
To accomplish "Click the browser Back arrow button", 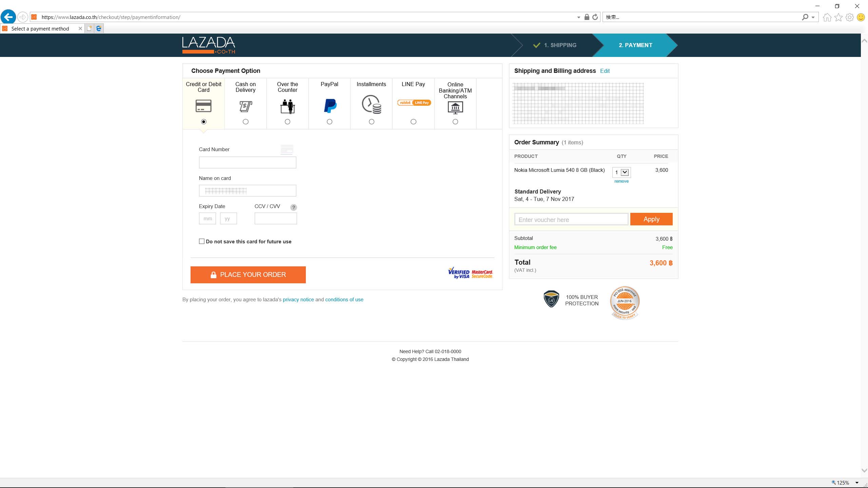I will click(8, 17).
